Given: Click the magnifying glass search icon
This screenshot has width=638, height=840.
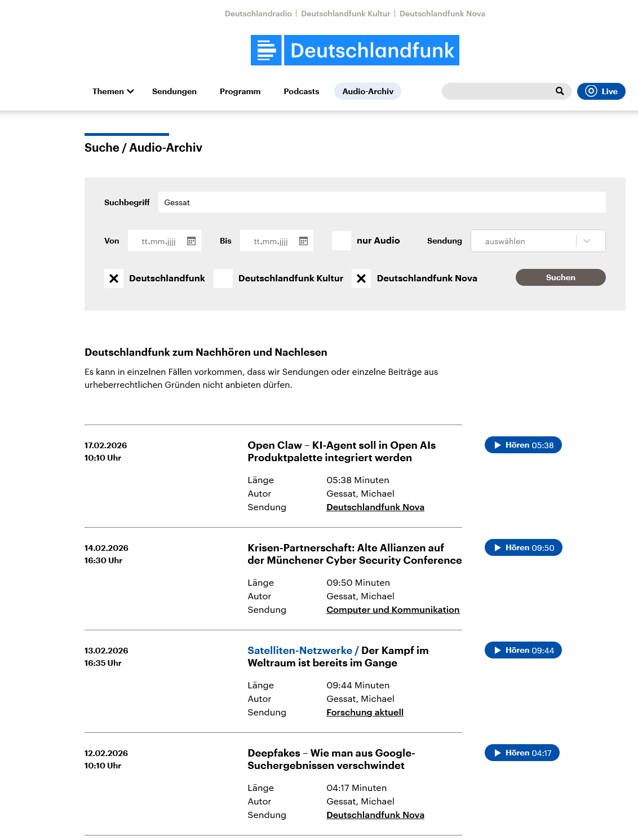Looking at the screenshot, I should (560, 91).
